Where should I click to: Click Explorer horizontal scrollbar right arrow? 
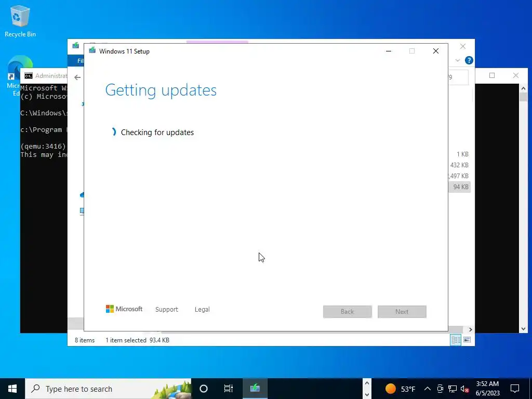470,329
